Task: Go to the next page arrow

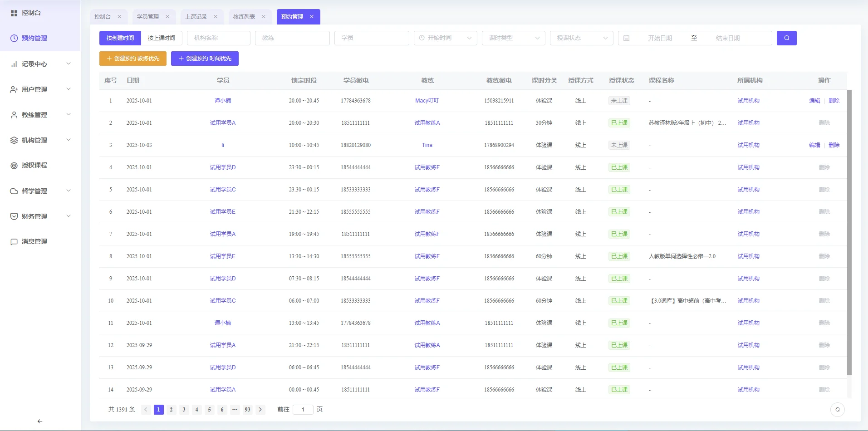Action: (260, 409)
